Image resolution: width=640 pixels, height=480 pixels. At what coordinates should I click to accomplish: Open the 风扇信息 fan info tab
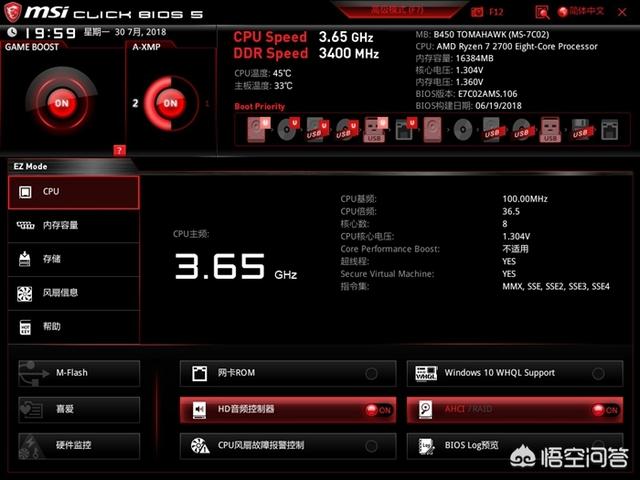[73, 293]
